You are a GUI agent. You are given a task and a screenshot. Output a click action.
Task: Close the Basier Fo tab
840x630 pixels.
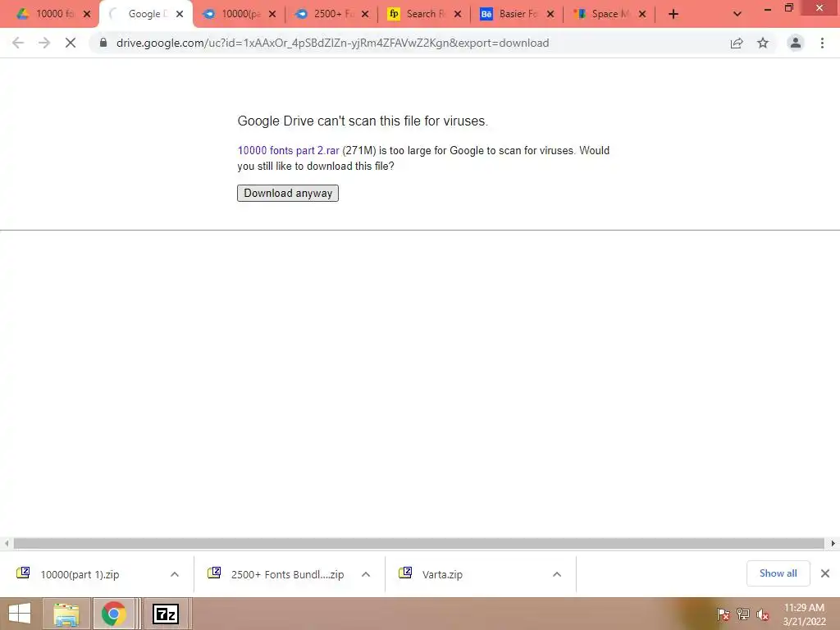pos(550,14)
